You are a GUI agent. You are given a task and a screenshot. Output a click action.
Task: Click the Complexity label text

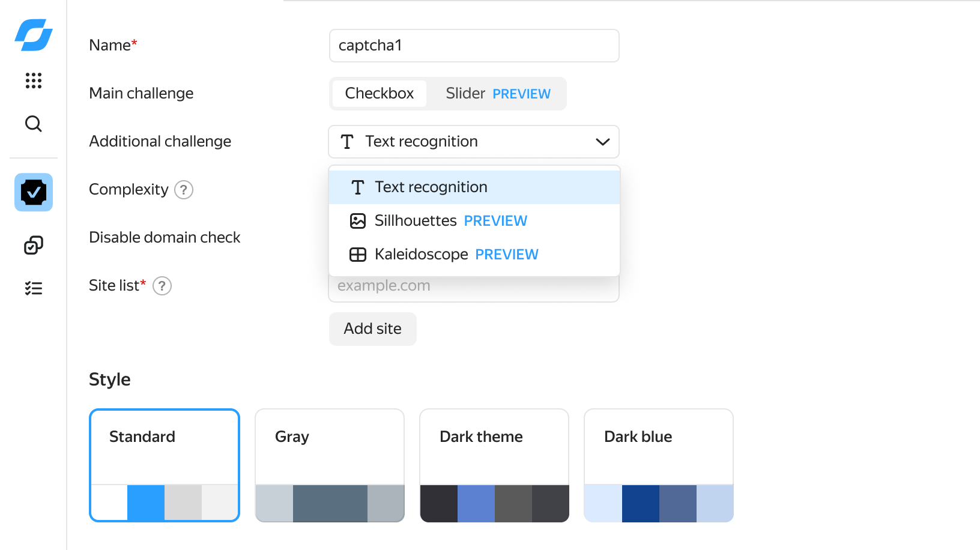tap(129, 190)
